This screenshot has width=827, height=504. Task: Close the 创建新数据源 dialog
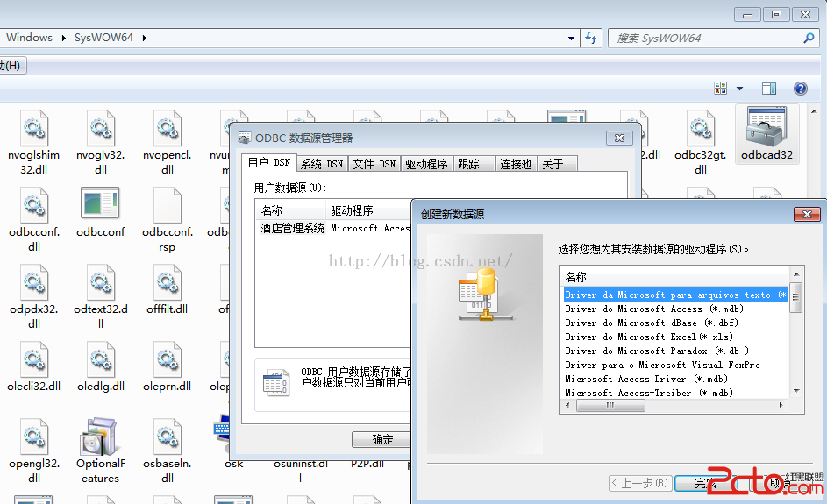click(807, 214)
